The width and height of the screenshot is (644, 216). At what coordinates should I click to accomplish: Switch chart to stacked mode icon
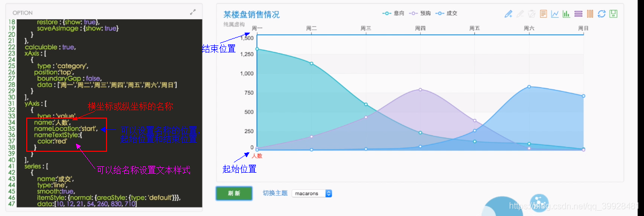click(578, 14)
